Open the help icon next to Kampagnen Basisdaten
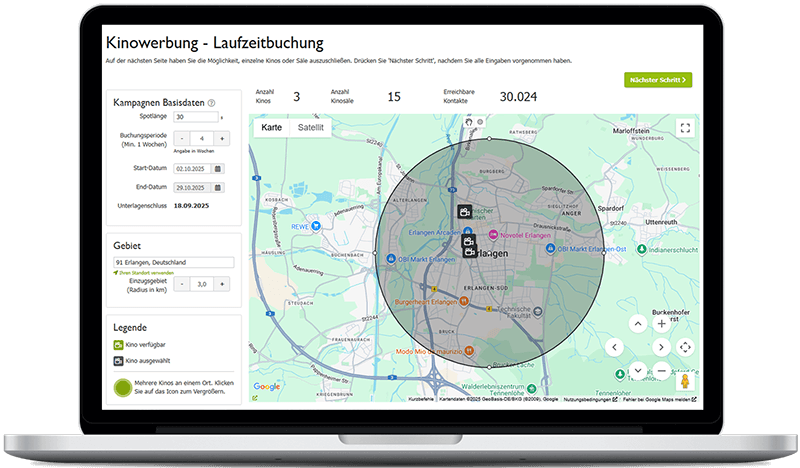800x468 pixels. [211, 103]
